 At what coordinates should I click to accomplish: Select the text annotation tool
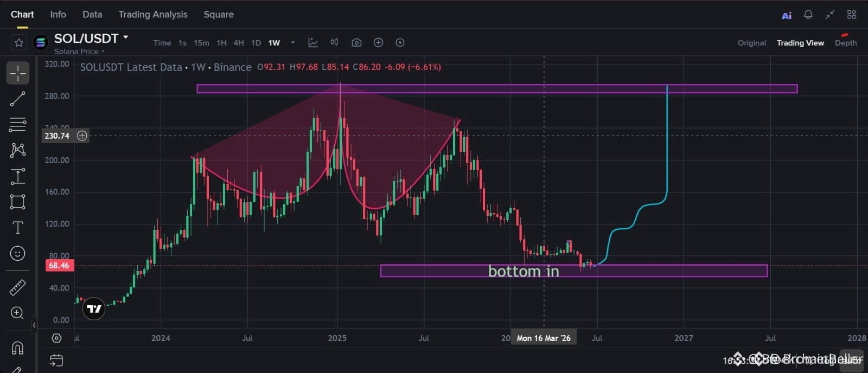click(18, 228)
